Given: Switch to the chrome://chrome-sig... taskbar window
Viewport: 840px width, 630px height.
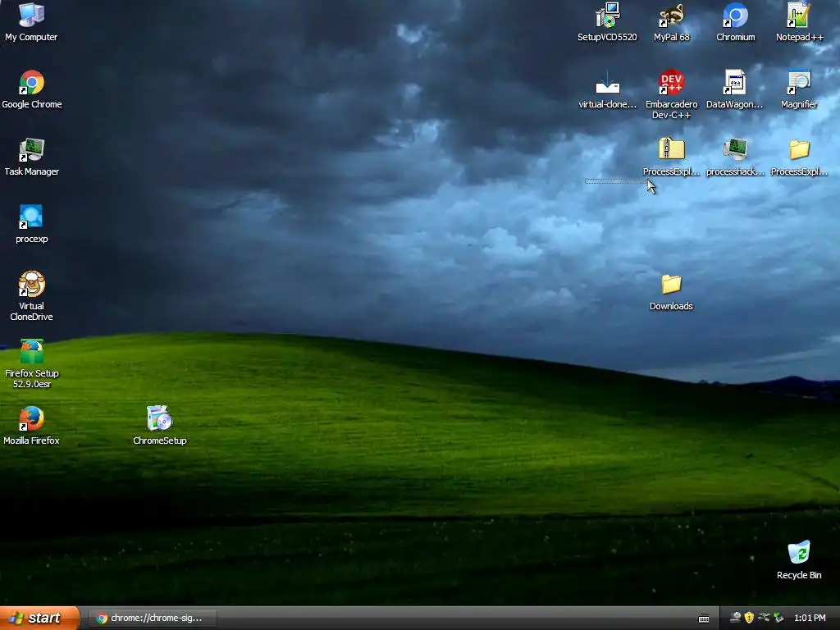Looking at the screenshot, I should pos(153,619).
